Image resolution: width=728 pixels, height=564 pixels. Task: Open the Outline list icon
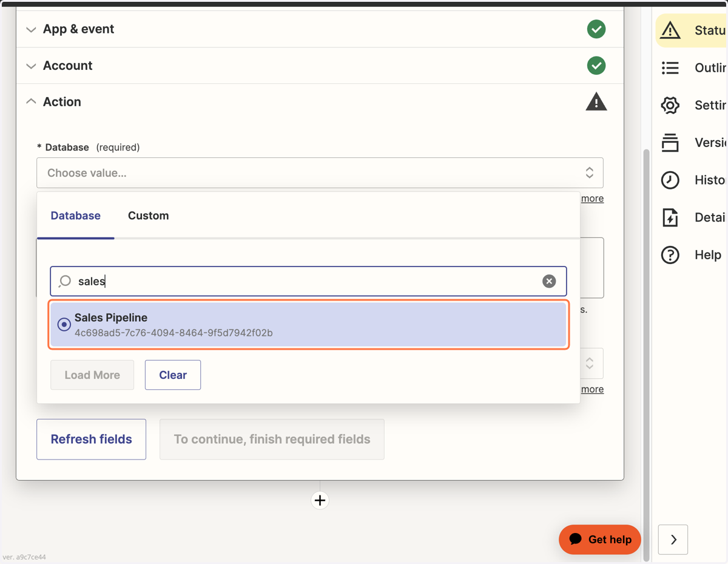pyautogui.click(x=670, y=67)
